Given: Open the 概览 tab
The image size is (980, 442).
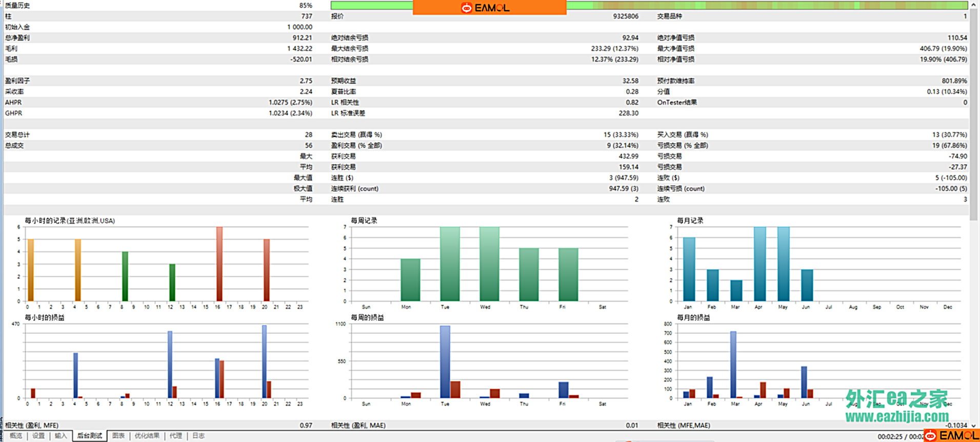Looking at the screenshot, I should (16, 436).
